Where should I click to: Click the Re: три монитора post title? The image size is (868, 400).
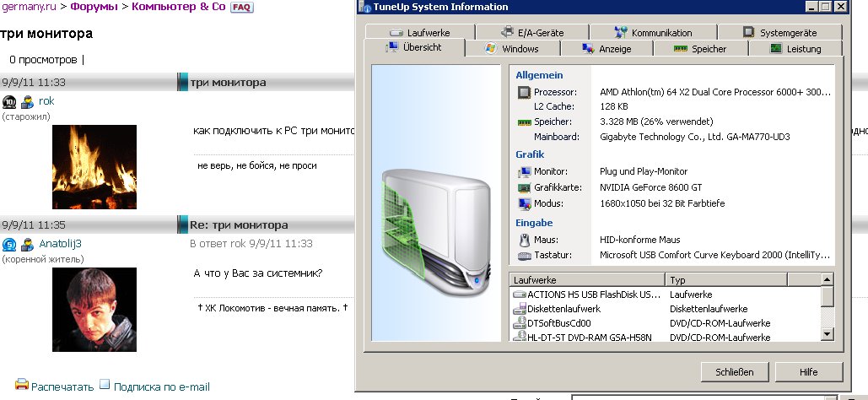(x=239, y=225)
